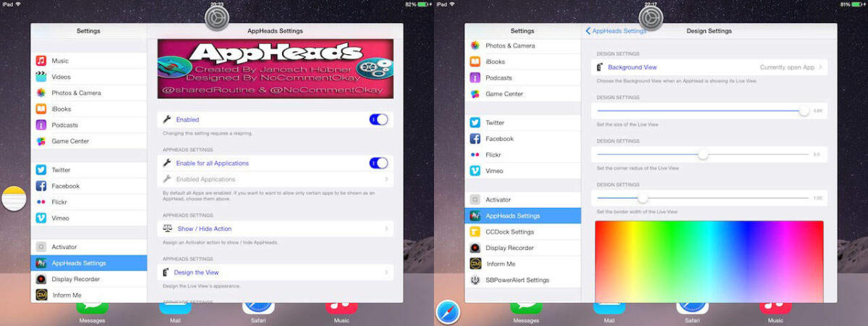
Task: Toggle the Enabled switch
Action: 378,120
